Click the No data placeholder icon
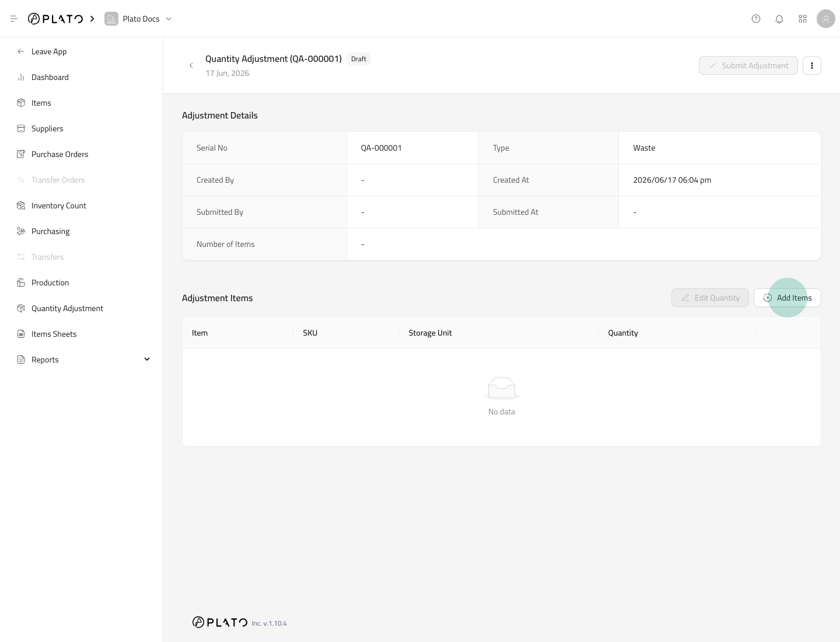Screen dimensions: 840x642 502,388
